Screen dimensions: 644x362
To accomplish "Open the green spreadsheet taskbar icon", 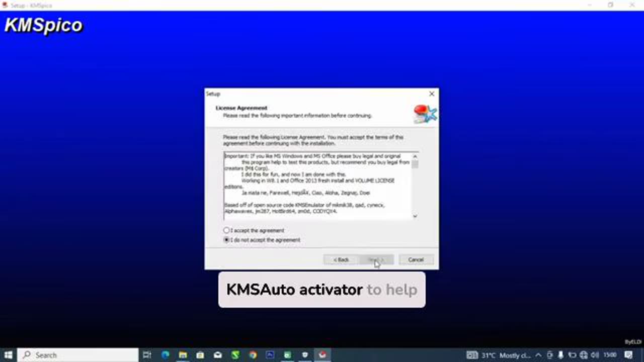I will (x=287, y=355).
